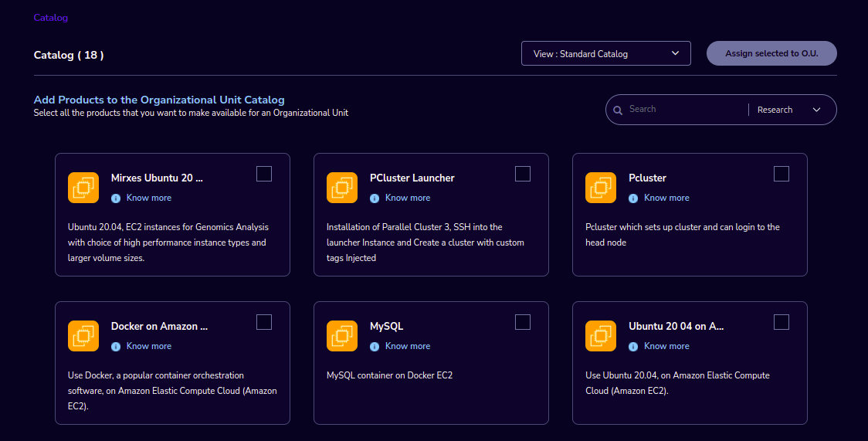The image size is (868, 441).
Task: Focus the Search input field
Action: click(687, 110)
